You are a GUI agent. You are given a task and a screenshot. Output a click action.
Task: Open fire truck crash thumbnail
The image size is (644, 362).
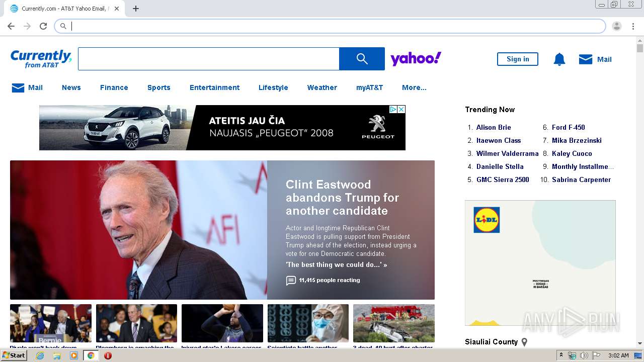[x=394, y=323]
